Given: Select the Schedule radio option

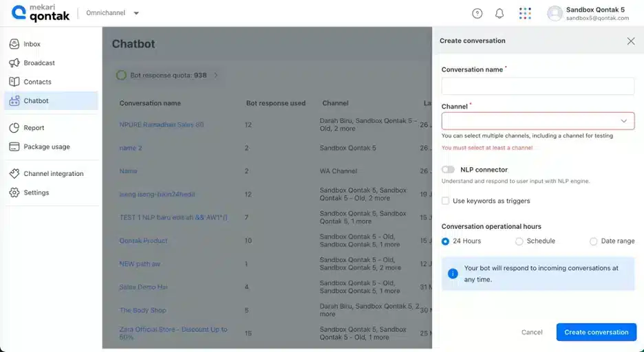Looking at the screenshot, I should (x=519, y=241).
